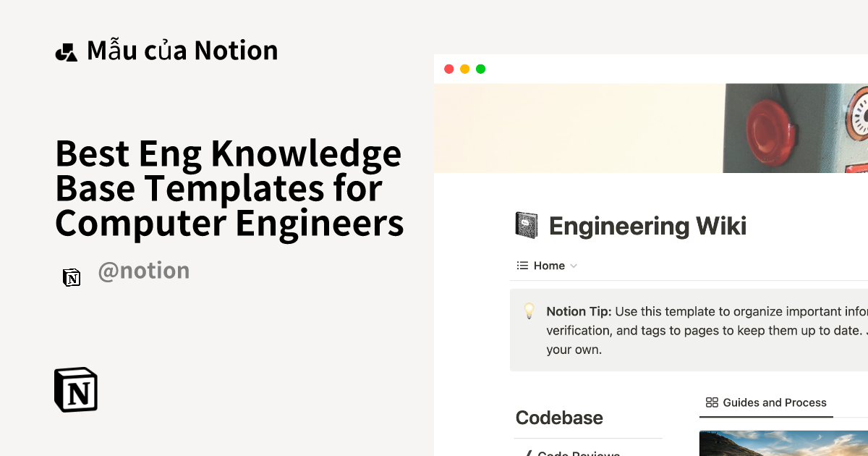Select the Codebase section heading
Screen dimensions: 868x456
point(559,418)
